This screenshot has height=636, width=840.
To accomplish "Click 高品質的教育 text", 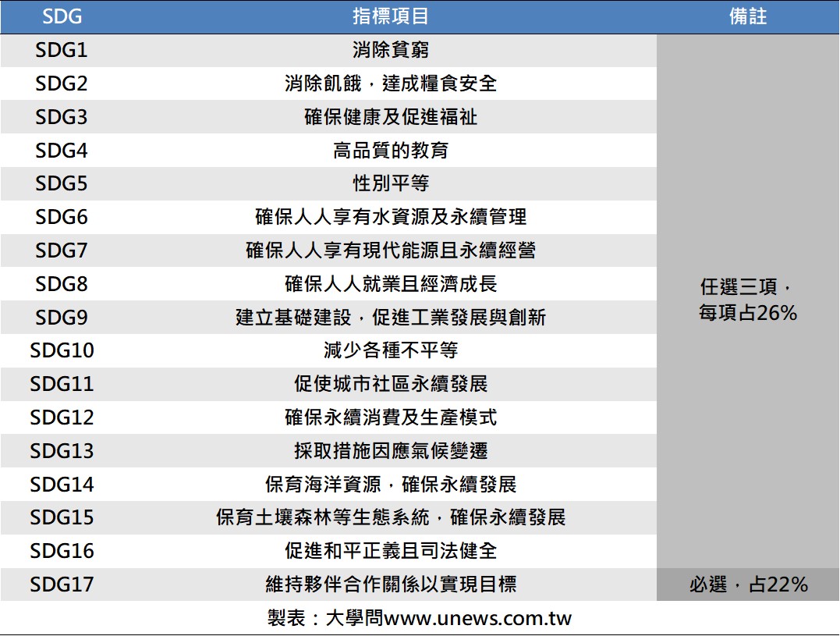I will [391, 150].
